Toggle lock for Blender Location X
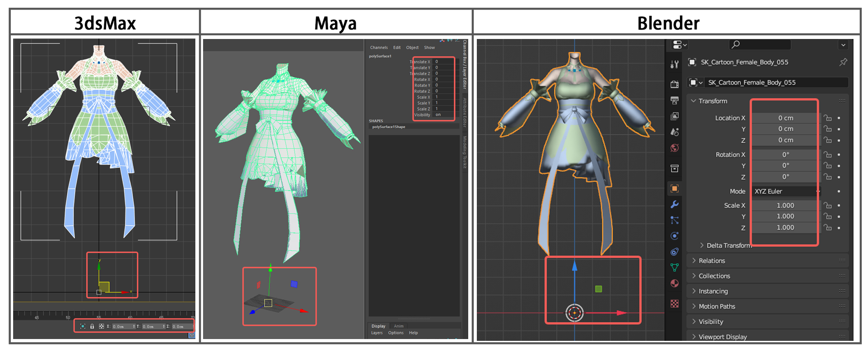This screenshot has height=354, width=868. 828,118
